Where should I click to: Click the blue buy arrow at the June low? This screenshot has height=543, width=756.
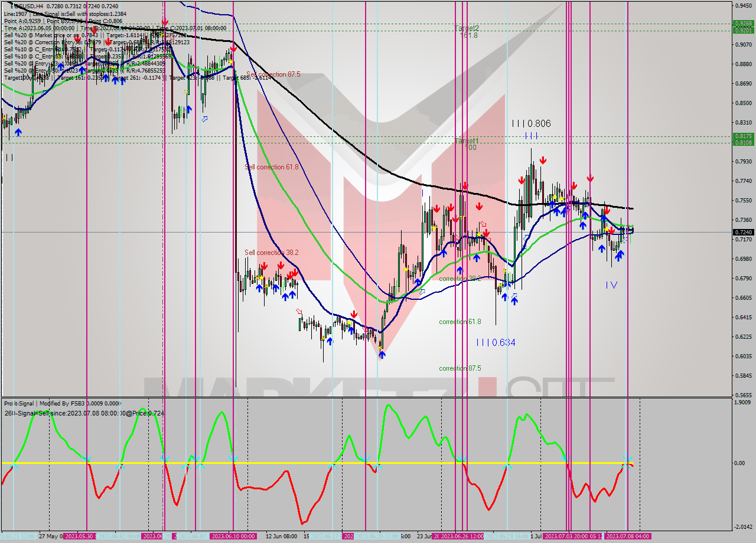(382, 355)
